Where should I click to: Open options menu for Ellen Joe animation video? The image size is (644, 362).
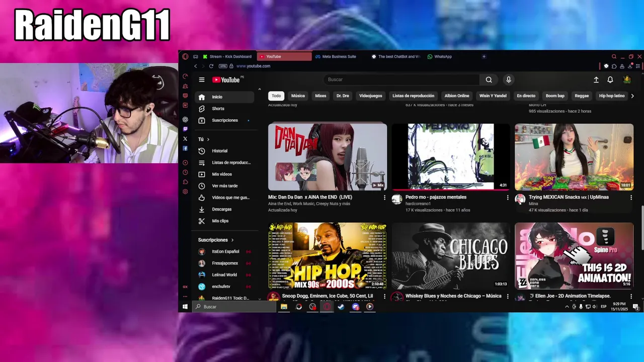point(631,297)
